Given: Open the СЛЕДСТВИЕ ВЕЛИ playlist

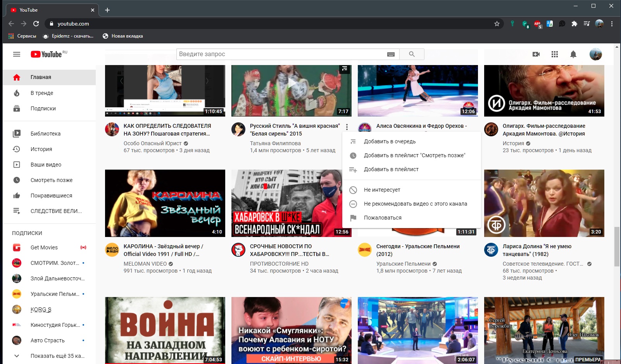Looking at the screenshot, I should coord(49,211).
